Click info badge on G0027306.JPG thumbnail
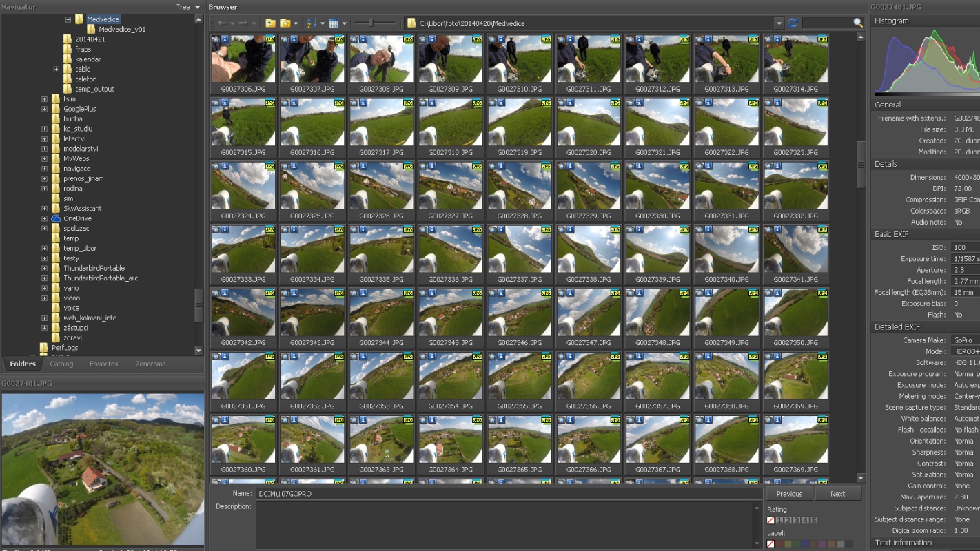Image resolution: width=980 pixels, height=551 pixels. tap(226, 40)
